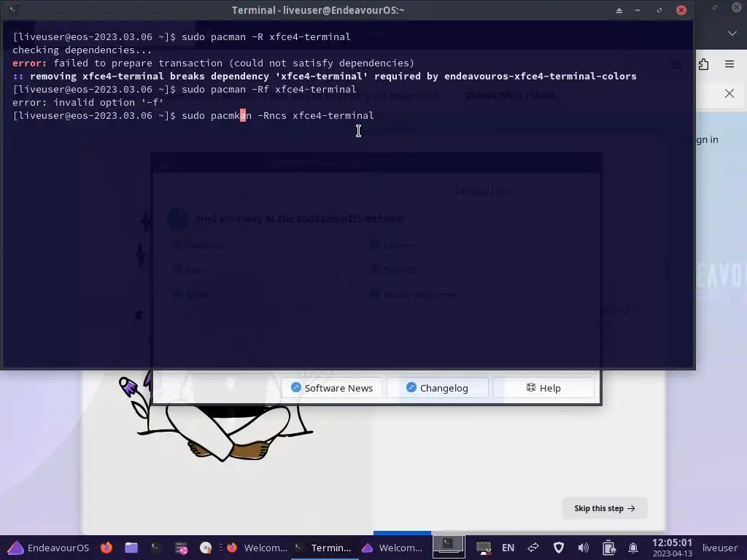The image size is (747, 560).
Task: Open the clock showing 12:05:01
Action: click(672, 548)
